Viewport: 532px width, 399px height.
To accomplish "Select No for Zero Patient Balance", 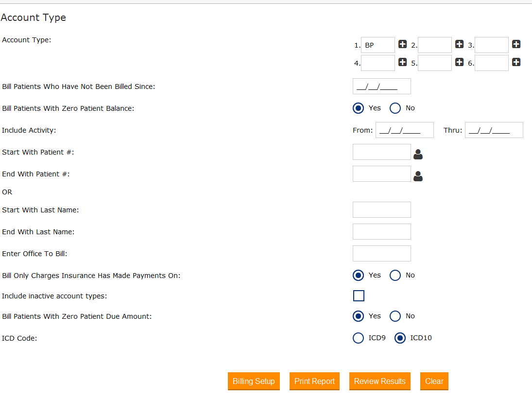I will coord(395,108).
